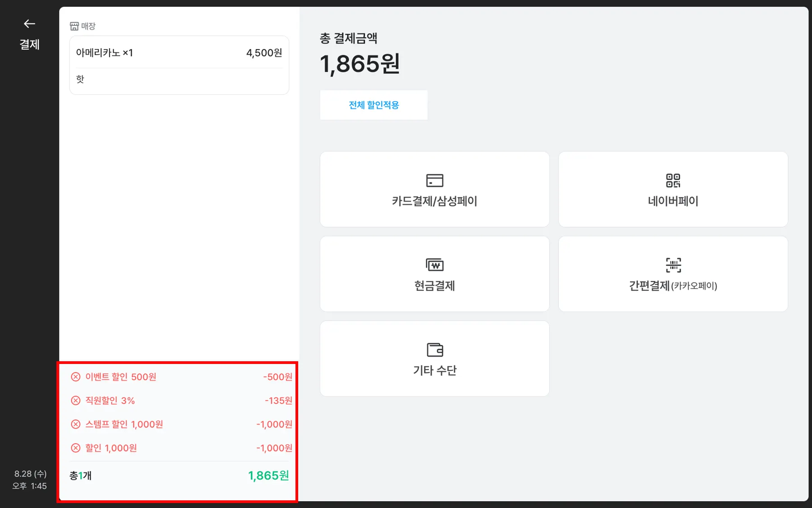Click the barcode scan icon for 간편결제
812x508 pixels.
(673, 265)
